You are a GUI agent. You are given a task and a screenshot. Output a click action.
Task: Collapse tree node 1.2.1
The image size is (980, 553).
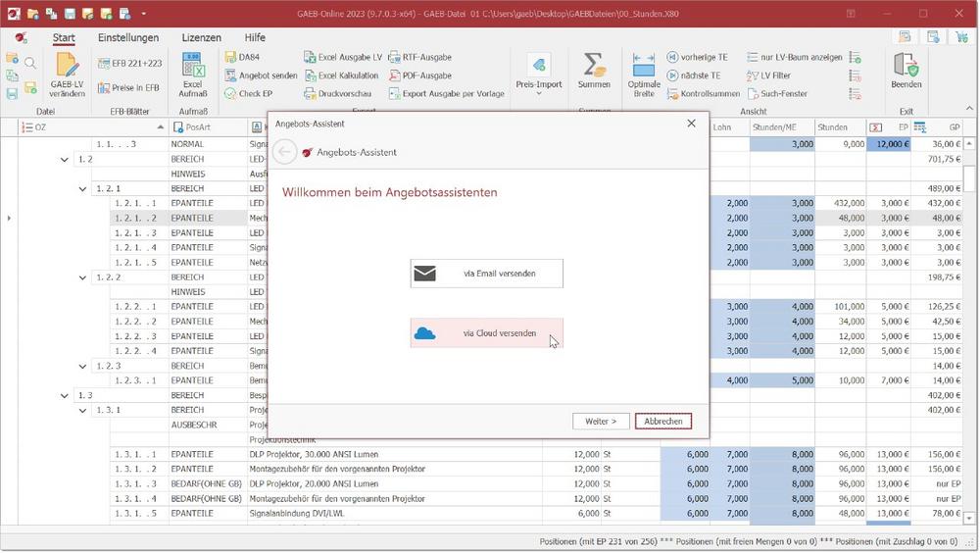pyautogui.click(x=81, y=189)
